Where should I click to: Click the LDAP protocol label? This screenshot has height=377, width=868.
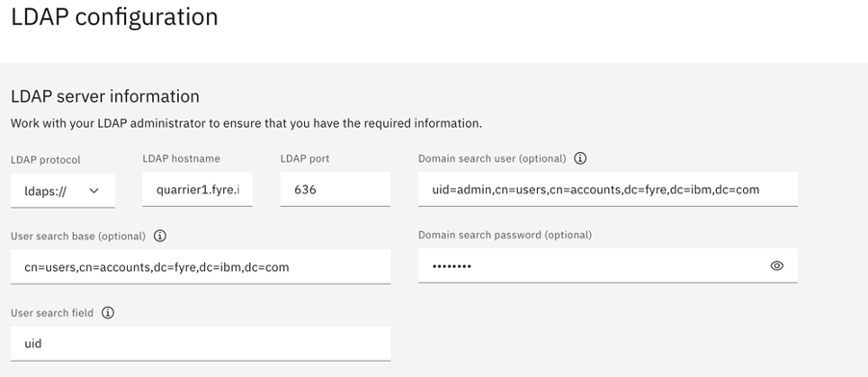[45, 160]
